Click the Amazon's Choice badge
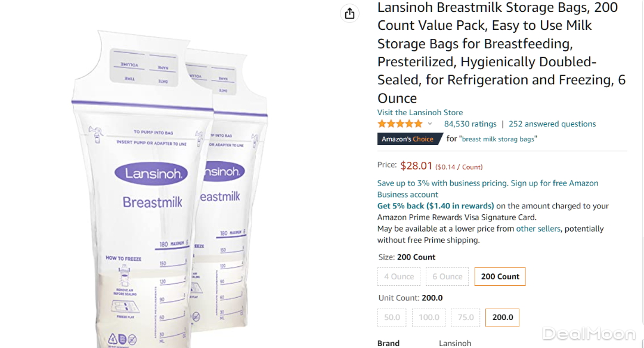644x348 pixels. pyautogui.click(x=408, y=139)
